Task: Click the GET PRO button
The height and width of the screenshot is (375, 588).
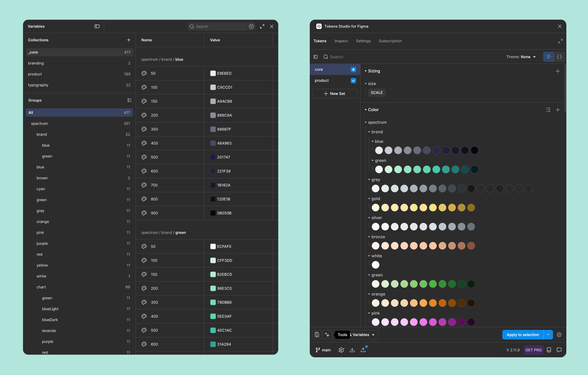Action: pos(534,350)
